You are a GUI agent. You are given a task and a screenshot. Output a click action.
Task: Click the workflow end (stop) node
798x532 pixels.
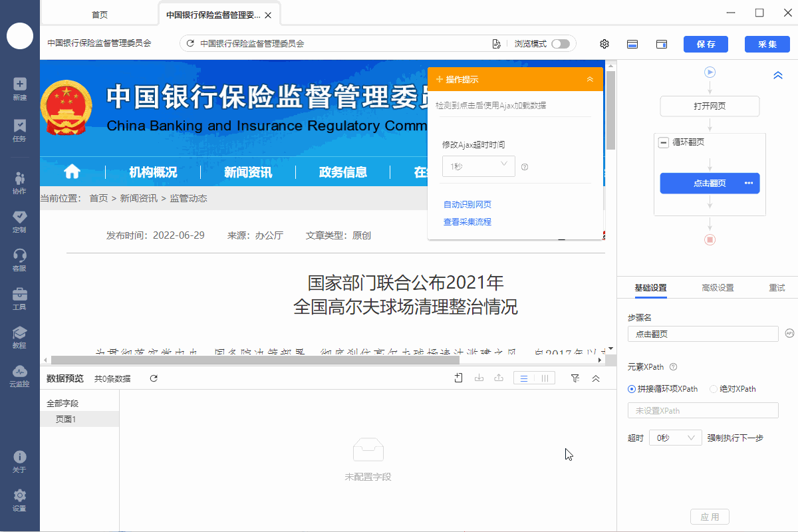[x=710, y=239]
